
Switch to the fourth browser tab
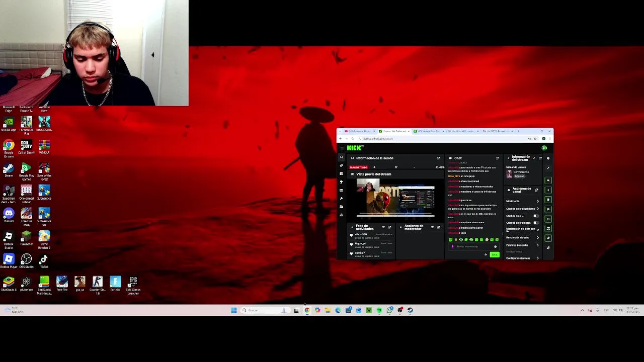(x=463, y=131)
